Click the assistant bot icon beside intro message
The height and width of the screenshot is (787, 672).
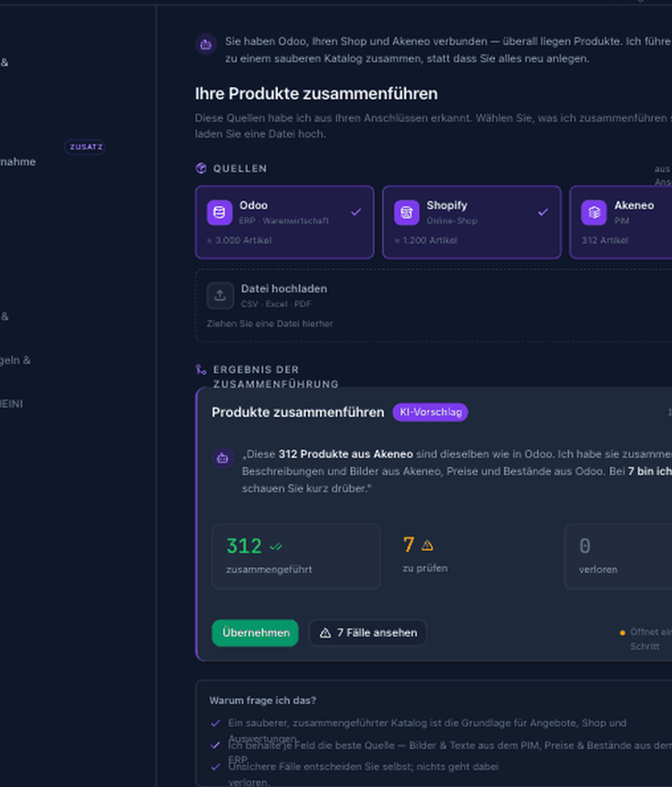[206, 45]
